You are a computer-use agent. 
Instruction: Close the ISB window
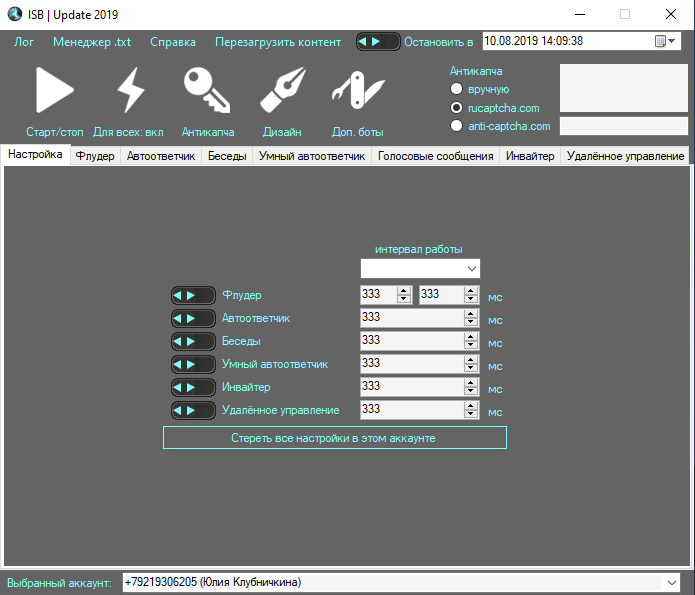(671, 14)
